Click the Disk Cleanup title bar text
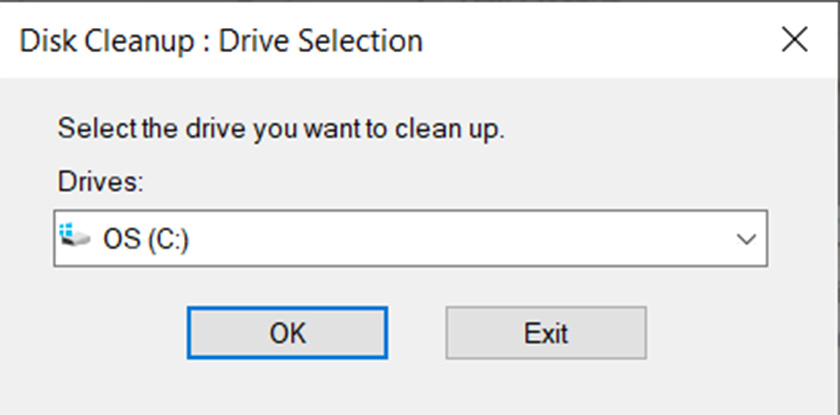This screenshot has width=840, height=415. click(220, 41)
